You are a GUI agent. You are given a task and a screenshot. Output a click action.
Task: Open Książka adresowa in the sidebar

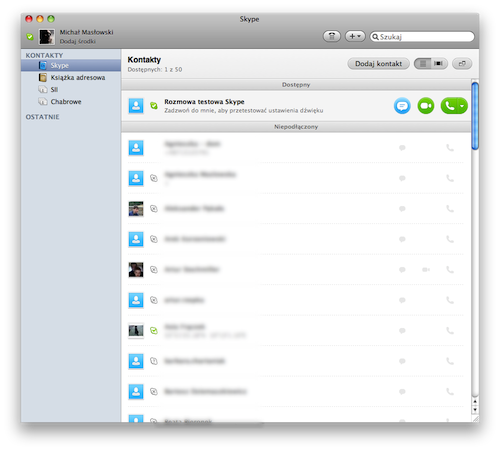(x=71, y=77)
